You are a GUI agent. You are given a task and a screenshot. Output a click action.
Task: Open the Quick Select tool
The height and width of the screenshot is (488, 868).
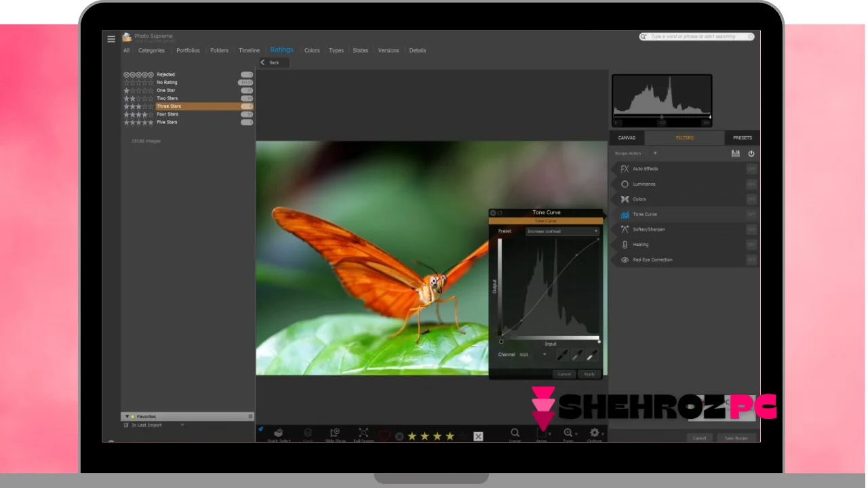coord(278,434)
